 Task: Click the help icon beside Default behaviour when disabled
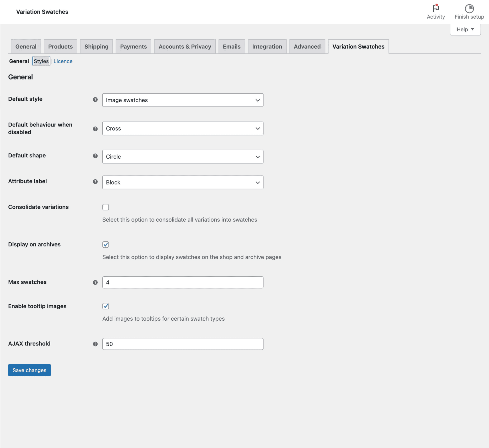click(95, 129)
